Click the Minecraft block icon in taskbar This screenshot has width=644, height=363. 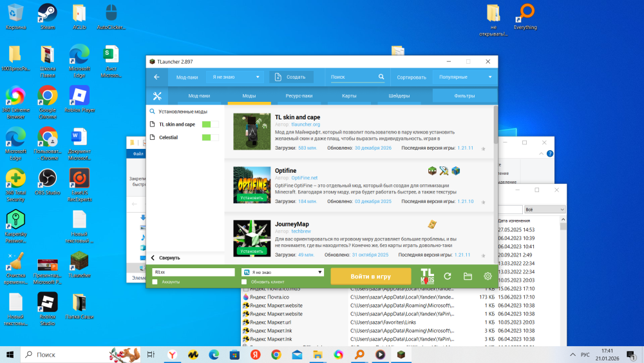(401, 355)
